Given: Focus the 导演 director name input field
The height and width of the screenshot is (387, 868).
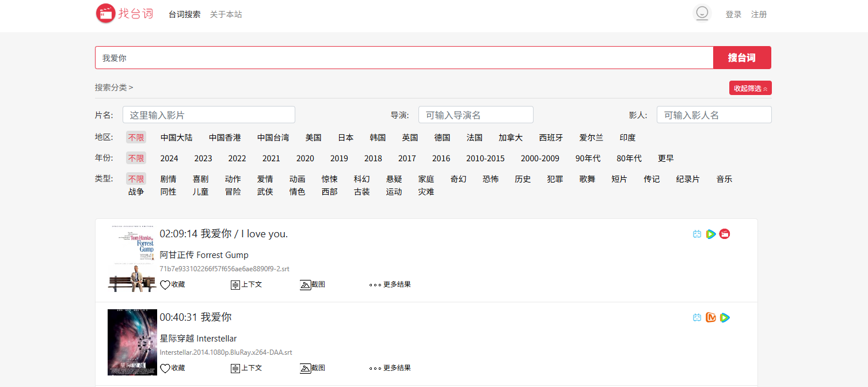Looking at the screenshot, I should point(475,115).
